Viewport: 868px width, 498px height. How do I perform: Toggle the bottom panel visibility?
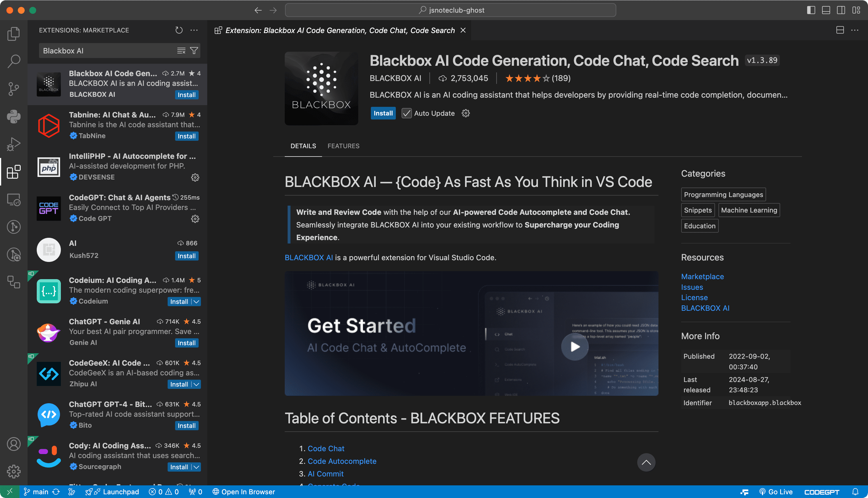[826, 10]
